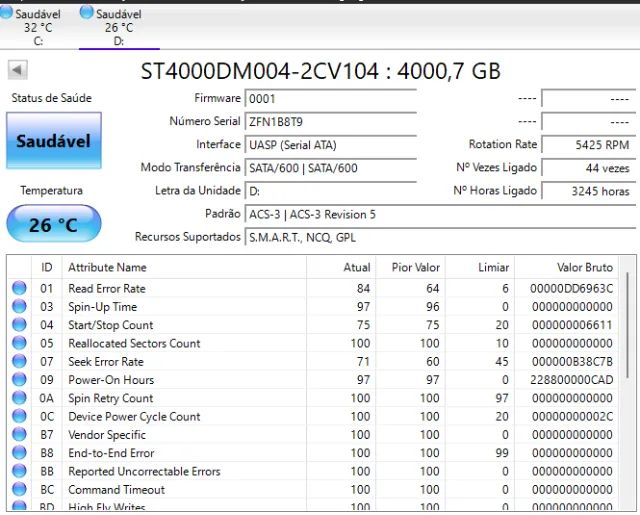Click raw value 000000006611
640x515 pixels.
point(572,325)
